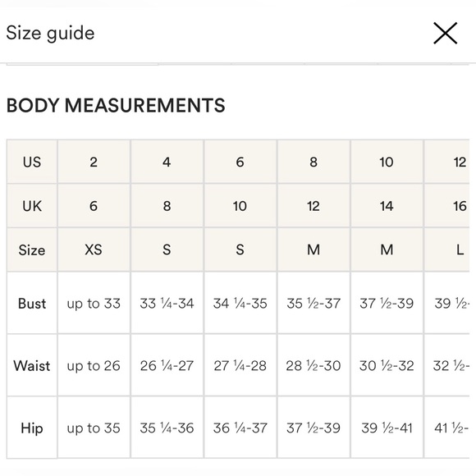Select the US size 4 cell
This screenshot has height=476, width=476.
click(x=167, y=162)
